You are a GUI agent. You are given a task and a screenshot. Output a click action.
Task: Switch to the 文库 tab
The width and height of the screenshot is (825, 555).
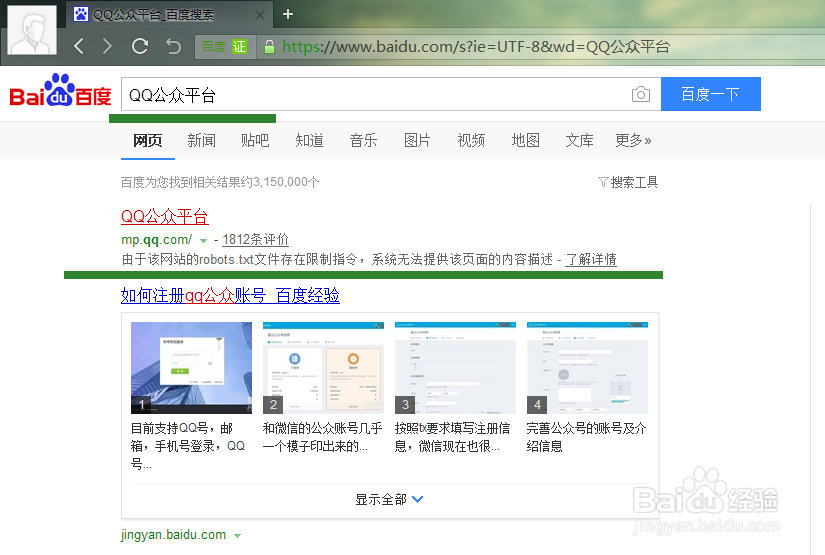point(579,140)
